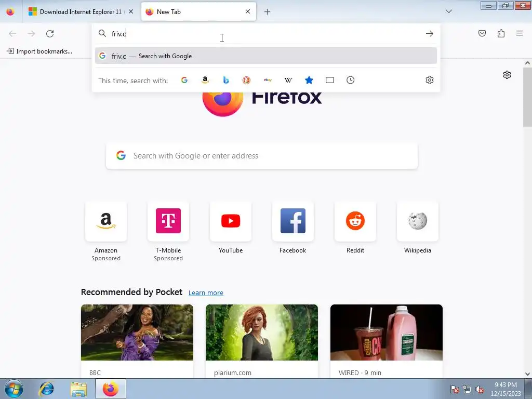Search this time with Amazon icon

(x=205, y=80)
